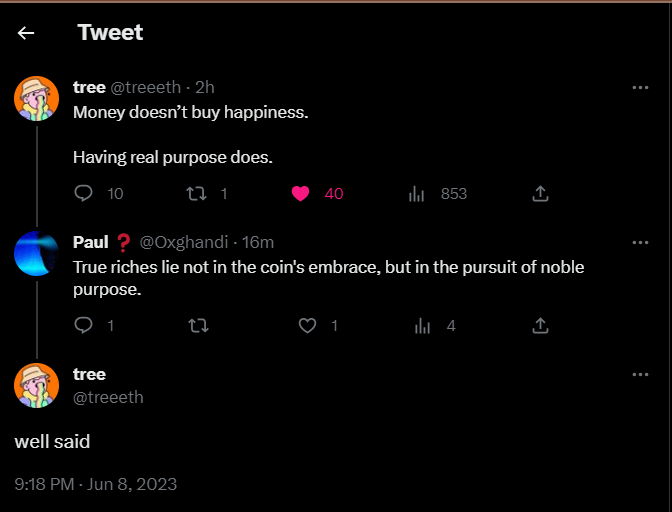Go back using the arrow icon

point(26,33)
